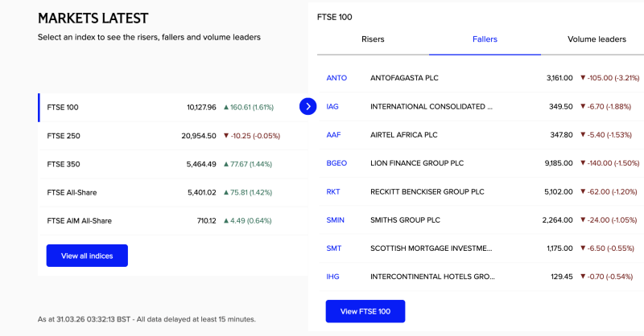Click the blue circular chevron arrow button

point(308,107)
